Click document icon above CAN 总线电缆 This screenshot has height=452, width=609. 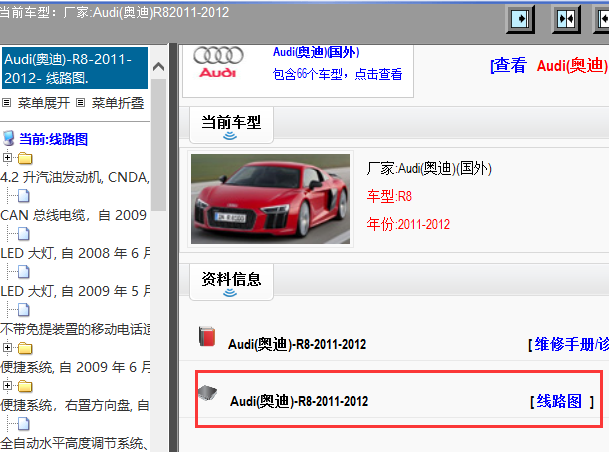(24, 196)
